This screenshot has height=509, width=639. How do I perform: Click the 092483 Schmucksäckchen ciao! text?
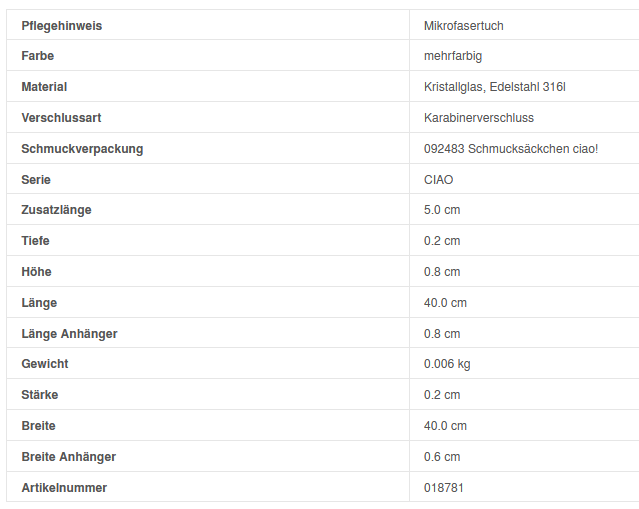pyautogui.click(x=511, y=149)
